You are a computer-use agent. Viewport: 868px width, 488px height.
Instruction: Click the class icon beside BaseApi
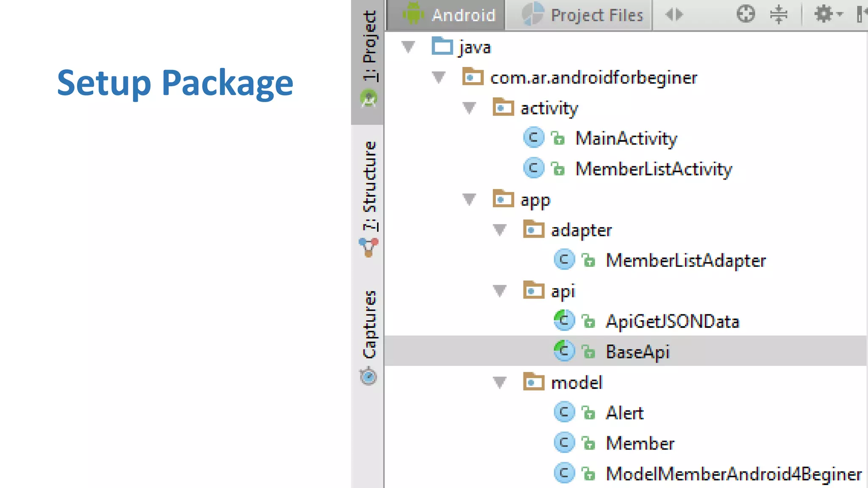tap(564, 351)
